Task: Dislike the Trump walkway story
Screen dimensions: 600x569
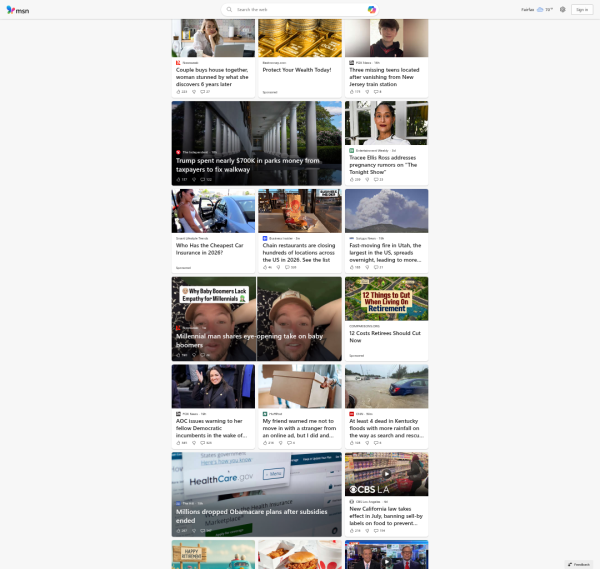Action: tap(194, 179)
